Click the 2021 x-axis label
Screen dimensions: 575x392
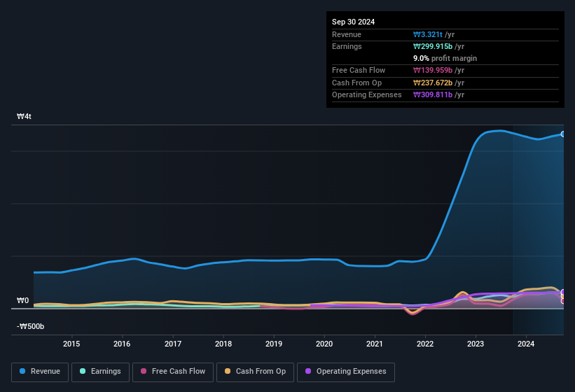pos(375,344)
